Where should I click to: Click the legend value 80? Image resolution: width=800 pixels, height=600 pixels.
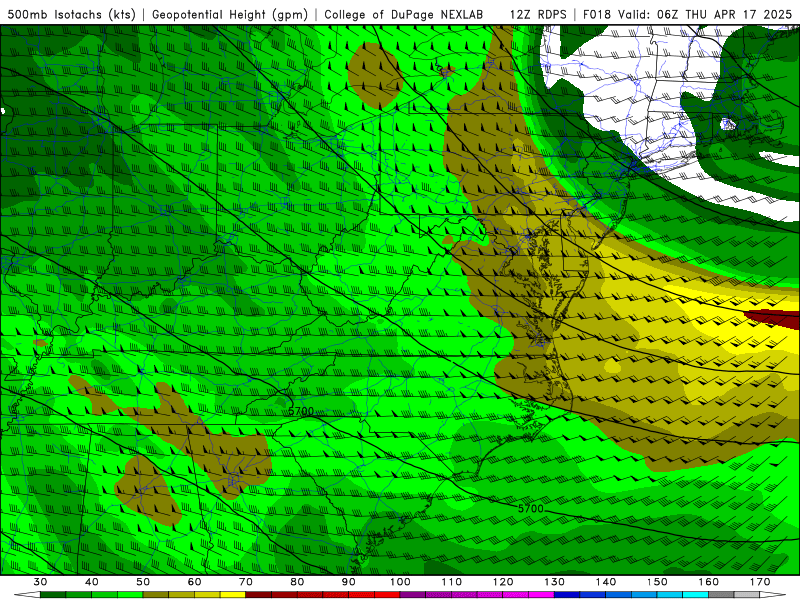[x=297, y=582]
